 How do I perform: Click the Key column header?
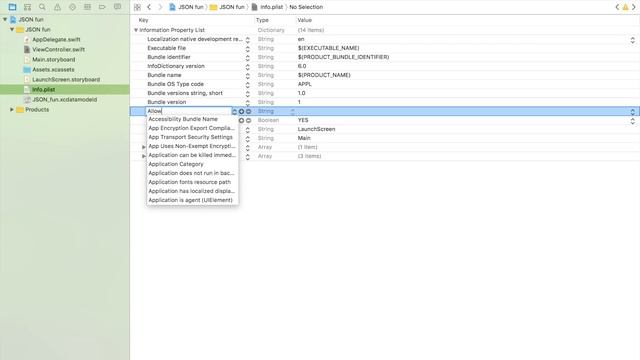pyautogui.click(x=143, y=20)
